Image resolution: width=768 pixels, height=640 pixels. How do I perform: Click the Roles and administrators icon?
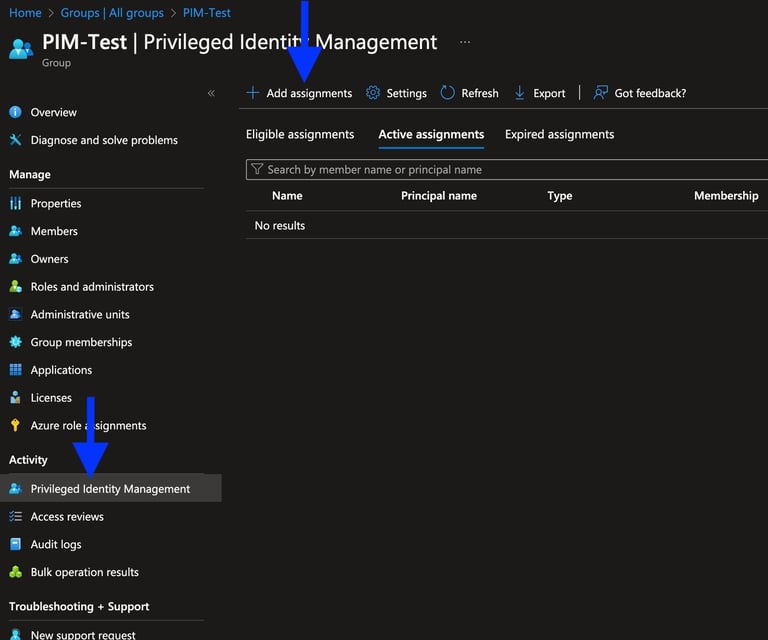point(16,286)
